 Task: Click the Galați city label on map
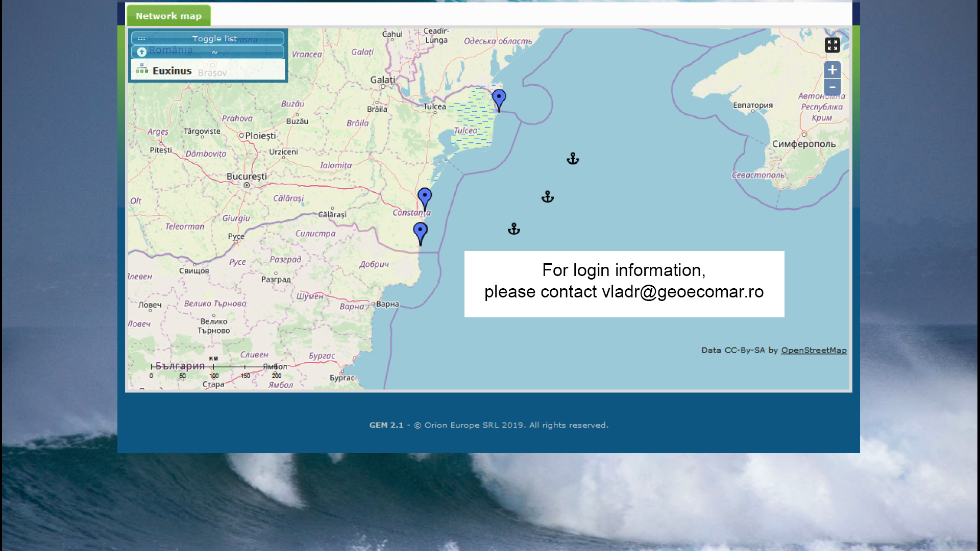pos(382,80)
